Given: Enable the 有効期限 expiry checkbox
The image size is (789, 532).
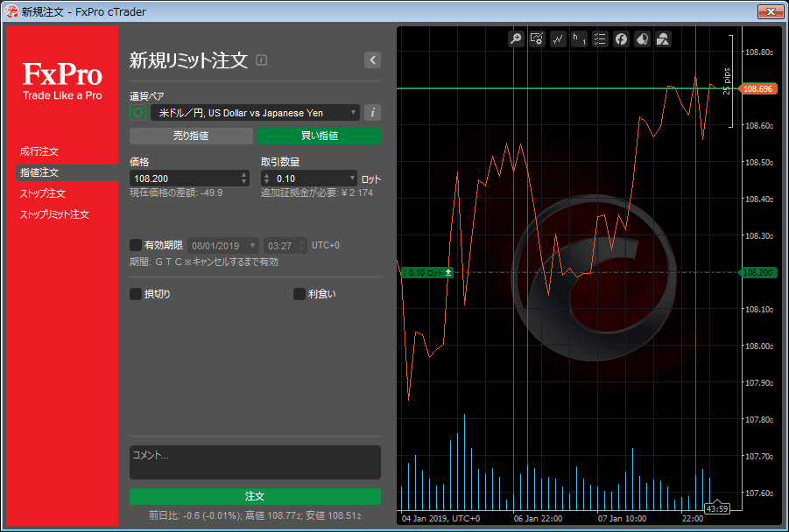Looking at the screenshot, I should coord(136,245).
